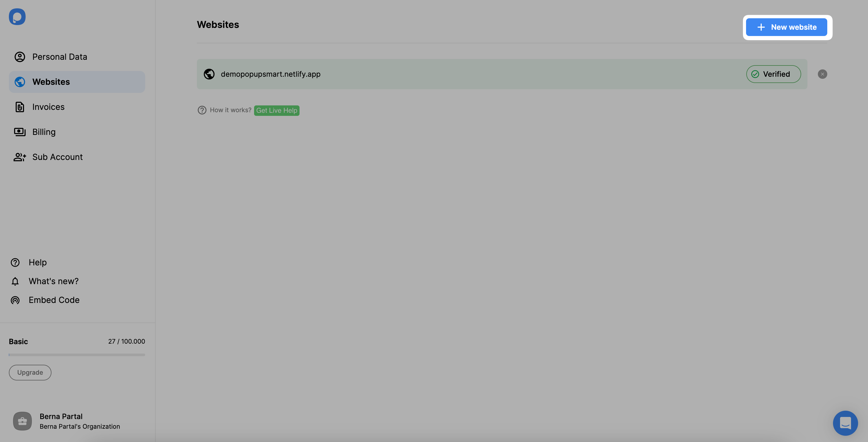Viewport: 868px width, 442px height.
Task: Expand the demopopupsmart.netlify.app entry
Action: coord(502,74)
